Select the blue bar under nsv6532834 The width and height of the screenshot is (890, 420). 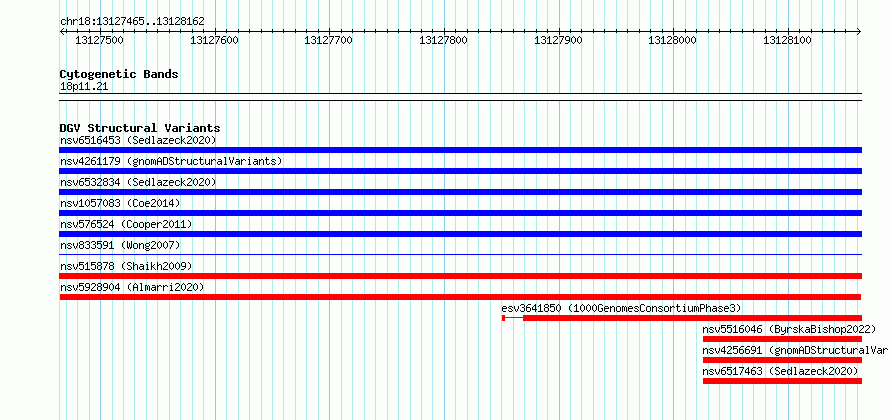click(460, 192)
